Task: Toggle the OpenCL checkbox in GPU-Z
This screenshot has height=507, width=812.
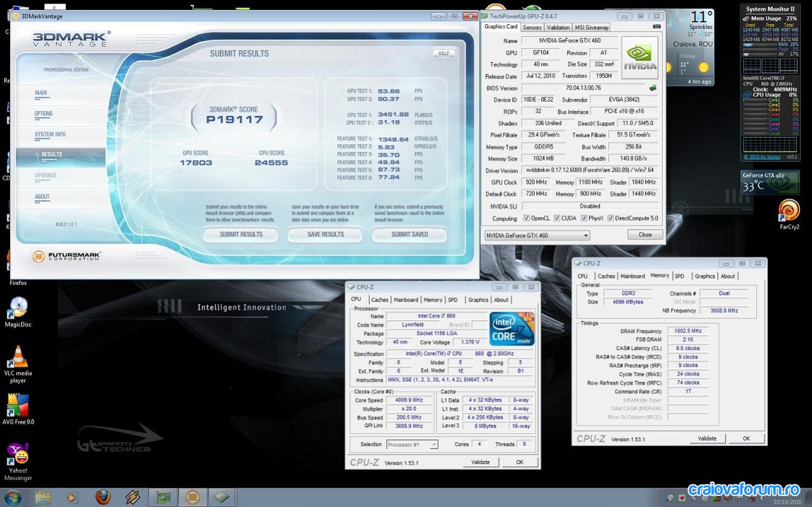Action: coord(527,218)
